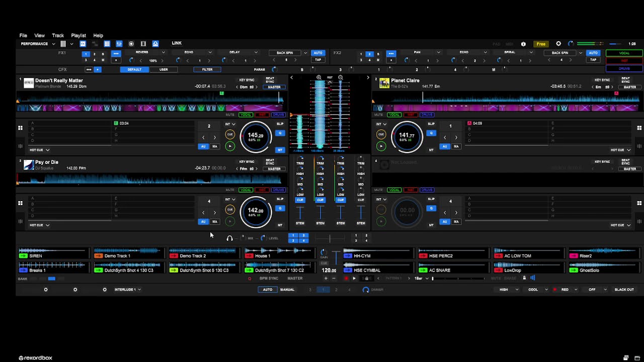Open the info icon beside Free
Image resolution: width=644 pixels, height=362 pixels.
tap(523, 44)
